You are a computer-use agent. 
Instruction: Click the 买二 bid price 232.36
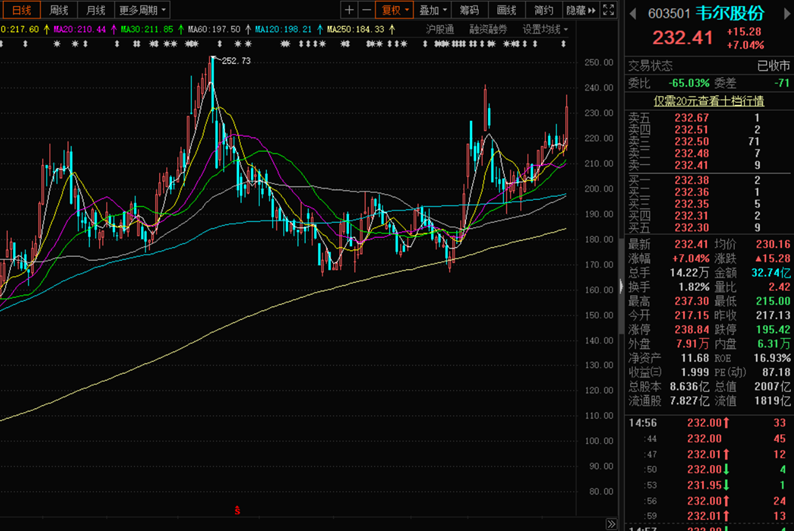pos(691,192)
